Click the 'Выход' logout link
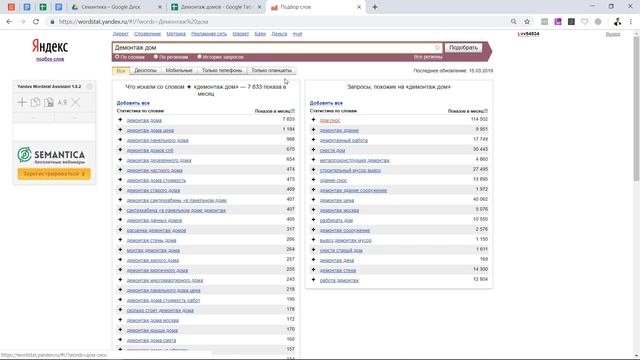Viewport: 640px width, 360px height. 613,34
